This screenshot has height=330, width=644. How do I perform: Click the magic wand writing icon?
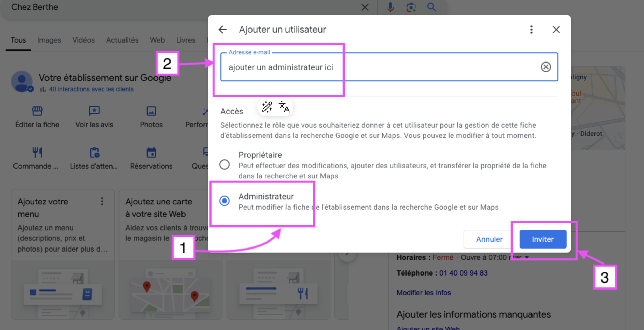point(267,107)
